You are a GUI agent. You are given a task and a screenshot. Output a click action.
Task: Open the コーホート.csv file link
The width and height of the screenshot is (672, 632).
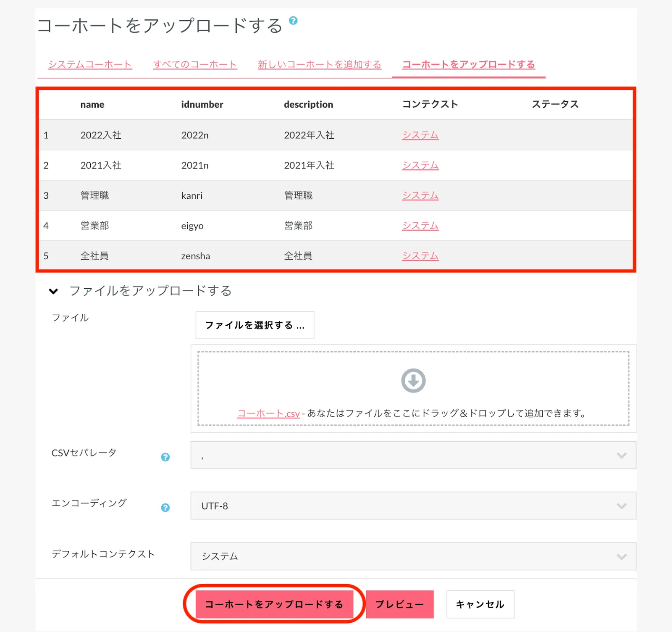pos(268,413)
